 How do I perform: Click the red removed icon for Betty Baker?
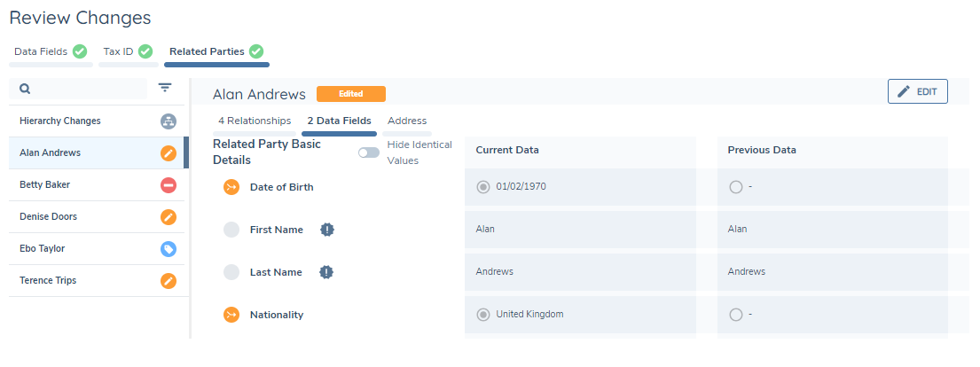point(169,185)
